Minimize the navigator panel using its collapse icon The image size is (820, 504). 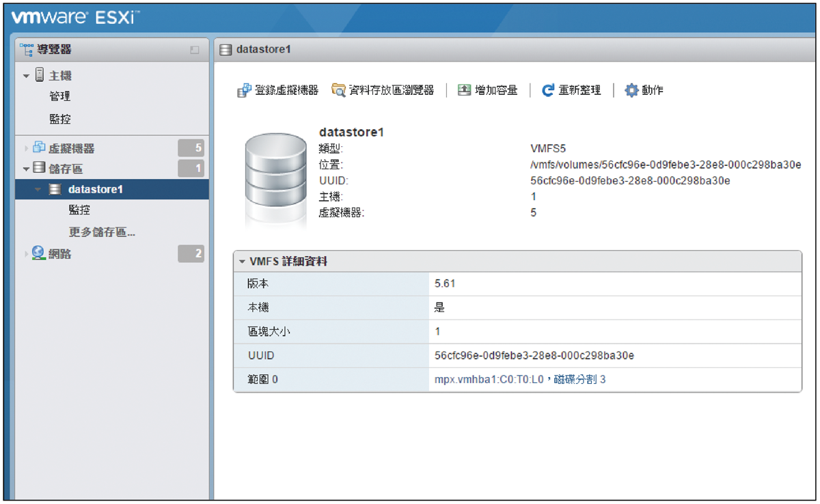click(x=195, y=50)
